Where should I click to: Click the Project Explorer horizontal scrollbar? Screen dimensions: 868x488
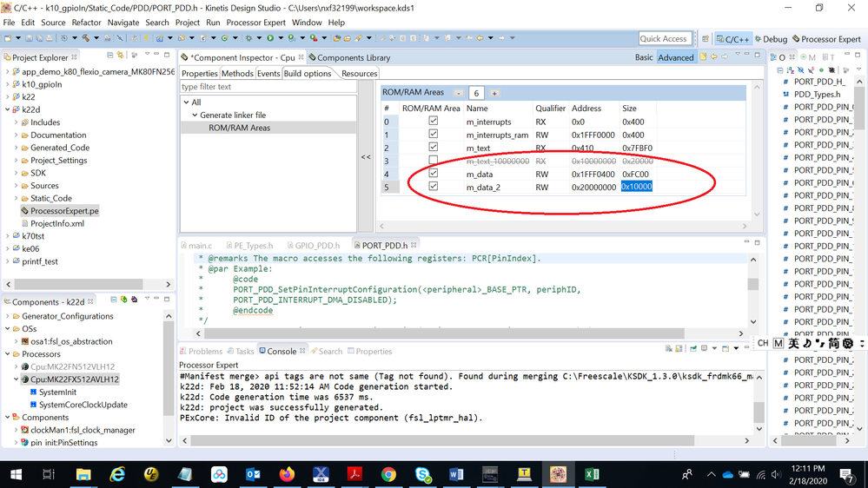tap(79, 284)
